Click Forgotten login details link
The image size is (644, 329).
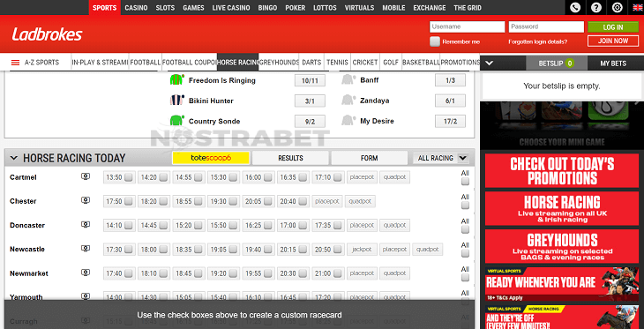(x=537, y=41)
